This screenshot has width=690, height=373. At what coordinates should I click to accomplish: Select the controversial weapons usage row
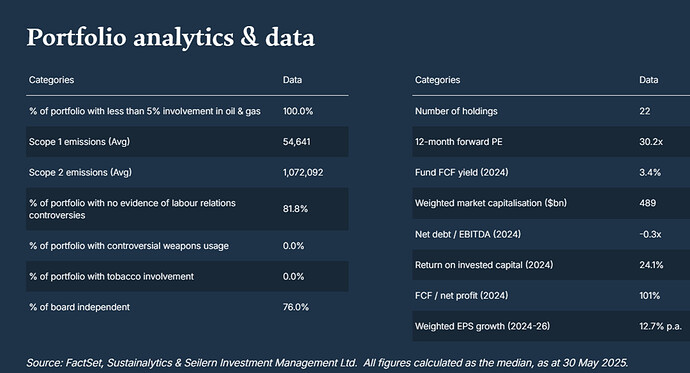point(187,246)
